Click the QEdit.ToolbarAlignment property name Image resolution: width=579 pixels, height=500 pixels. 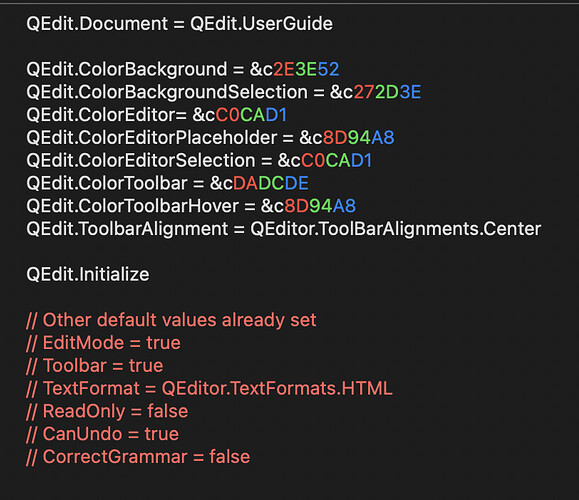point(127,229)
